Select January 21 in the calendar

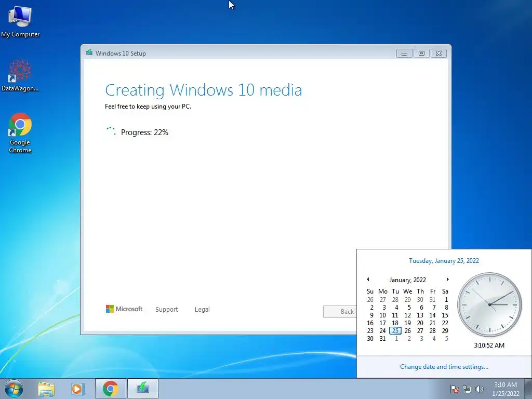pos(433,323)
